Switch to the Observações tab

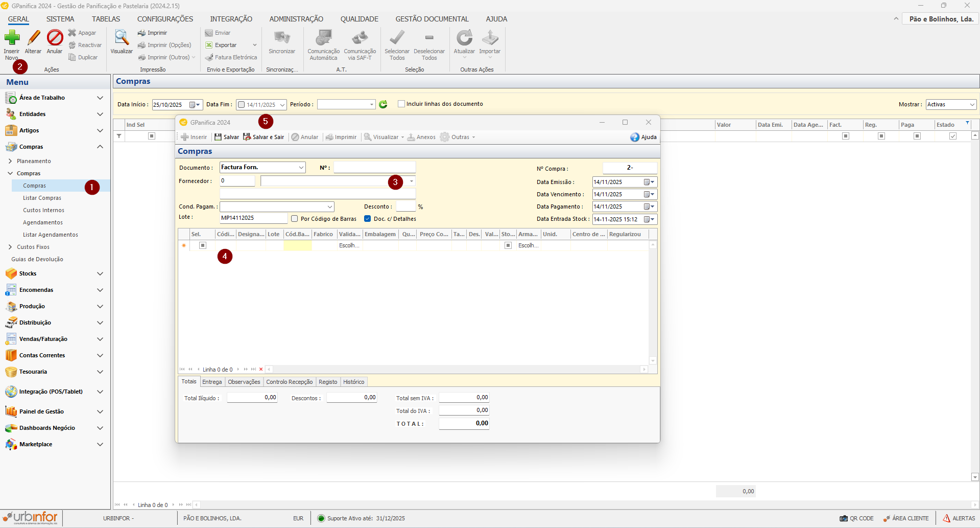pyautogui.click(x=244, y=382)
